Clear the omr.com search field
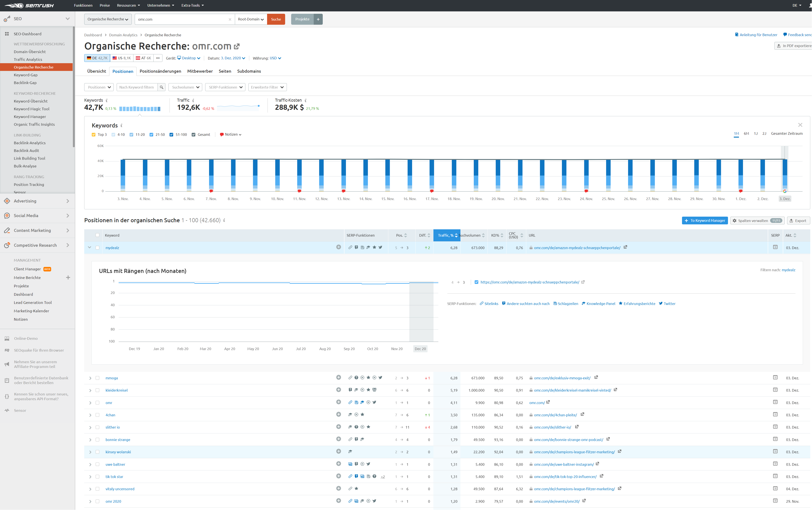 230,20
